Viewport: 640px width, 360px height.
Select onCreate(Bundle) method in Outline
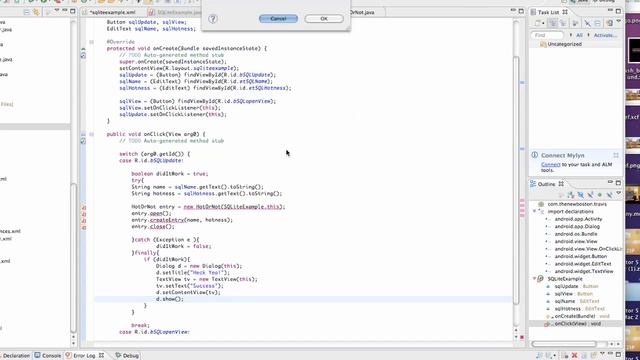[x=577, y=316]
